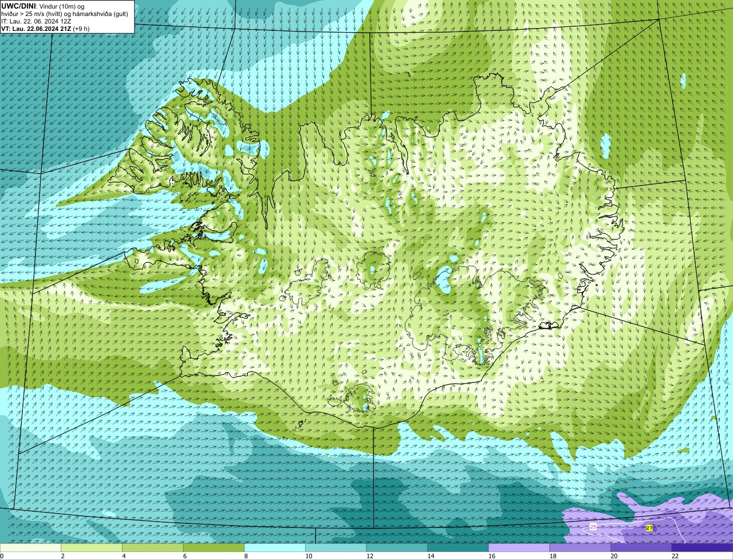Click the dark teal 14–16 m/s swatch
Image resolution: width=733 pixels, height=560 pixels.
pos(458,548)
